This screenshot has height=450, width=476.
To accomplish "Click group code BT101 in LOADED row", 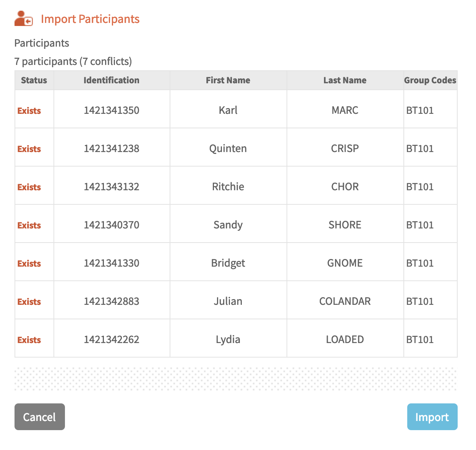I will 420,340.
